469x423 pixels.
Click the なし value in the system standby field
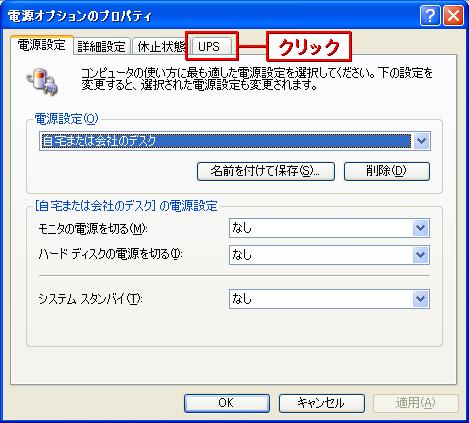[x=242, y=299]
